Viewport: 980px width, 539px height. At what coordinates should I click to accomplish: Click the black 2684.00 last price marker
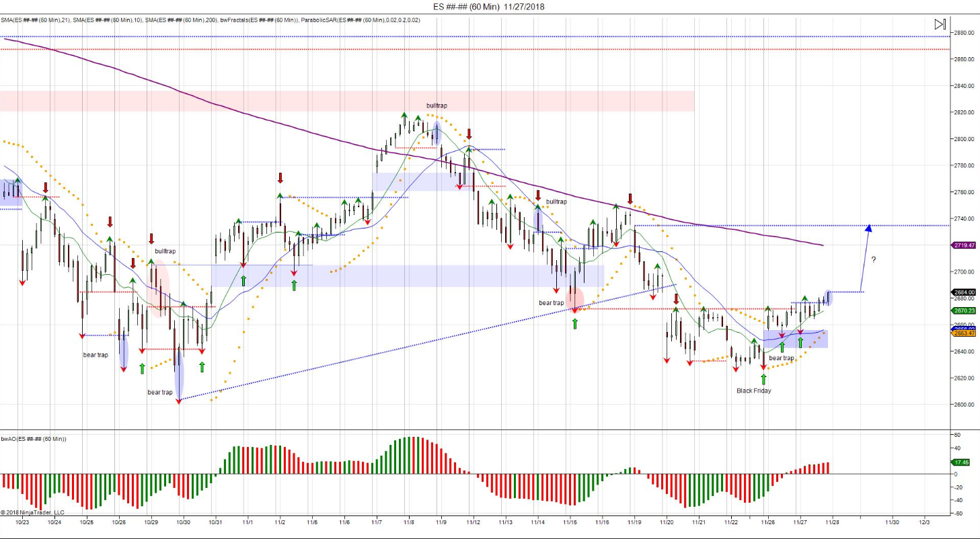pos(965,292)
